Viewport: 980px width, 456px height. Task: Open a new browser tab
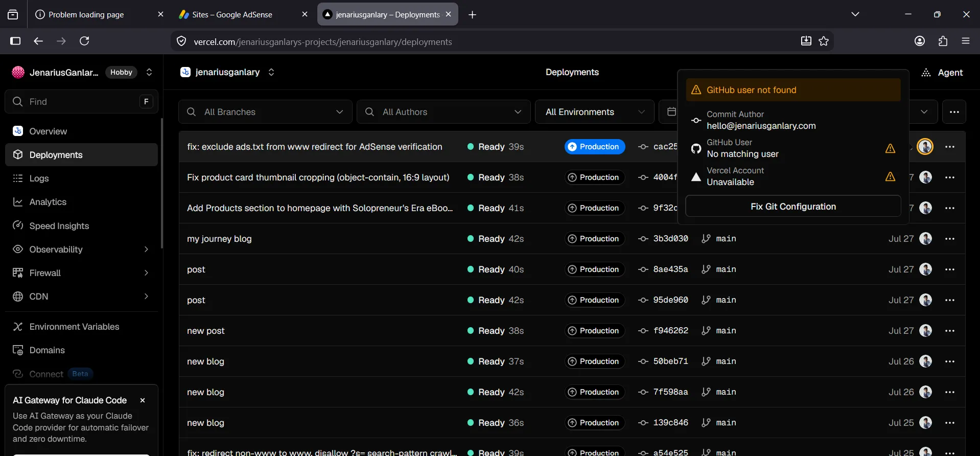473,15
